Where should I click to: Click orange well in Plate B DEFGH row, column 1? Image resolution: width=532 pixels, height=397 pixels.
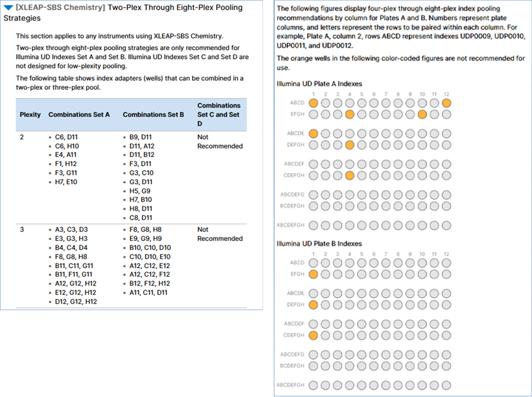click(313, 305)
